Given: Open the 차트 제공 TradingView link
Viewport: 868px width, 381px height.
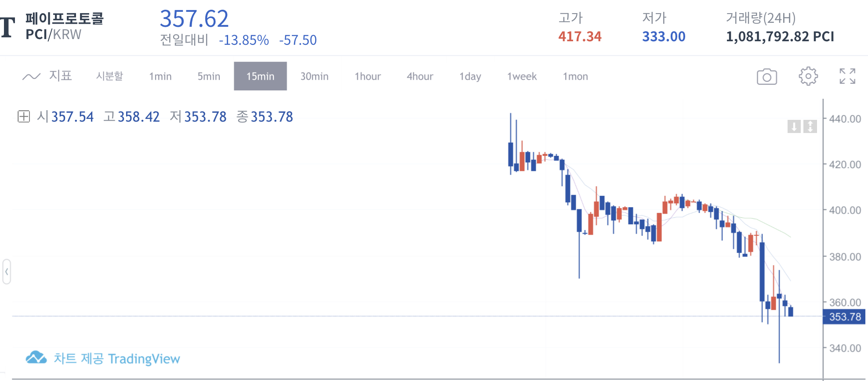Looking at the screenshot, I should pos(116,359).
